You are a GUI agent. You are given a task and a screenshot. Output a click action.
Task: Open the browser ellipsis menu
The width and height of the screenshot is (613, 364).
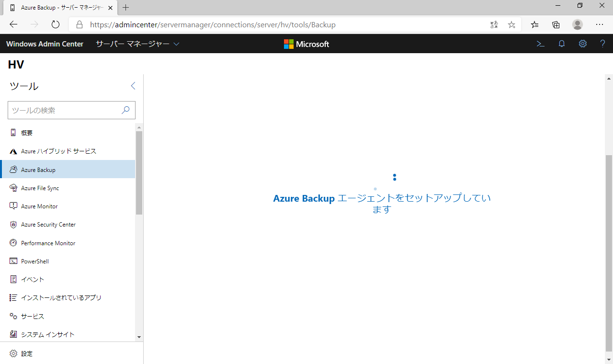click(600, 24)
